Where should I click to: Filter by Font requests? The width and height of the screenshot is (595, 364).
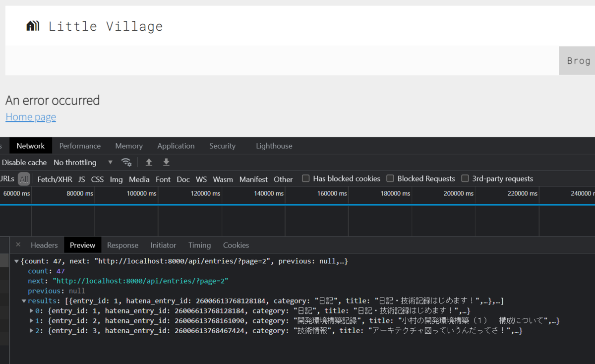[x=163, y=179]
